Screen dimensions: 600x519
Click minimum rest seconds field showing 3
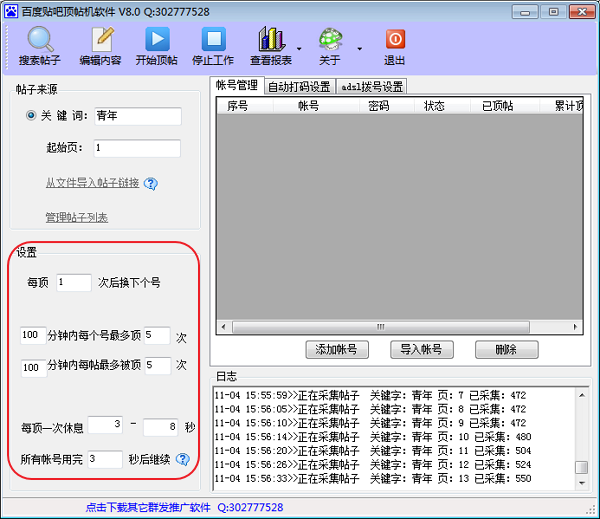[105, 424]
